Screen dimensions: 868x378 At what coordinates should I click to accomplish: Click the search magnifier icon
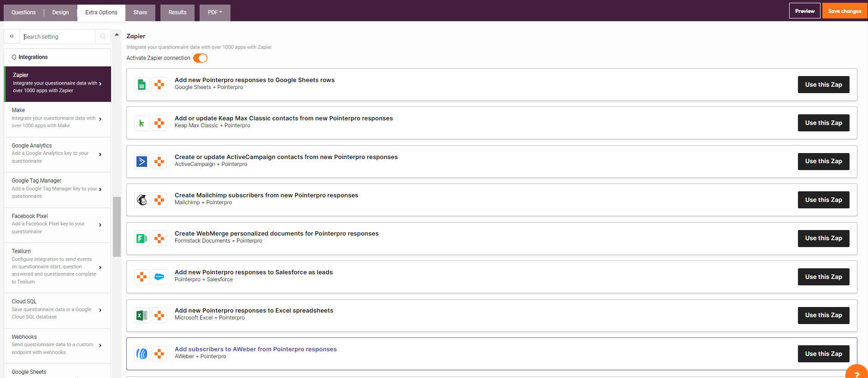pyautogui.click(x=103, y=36)
